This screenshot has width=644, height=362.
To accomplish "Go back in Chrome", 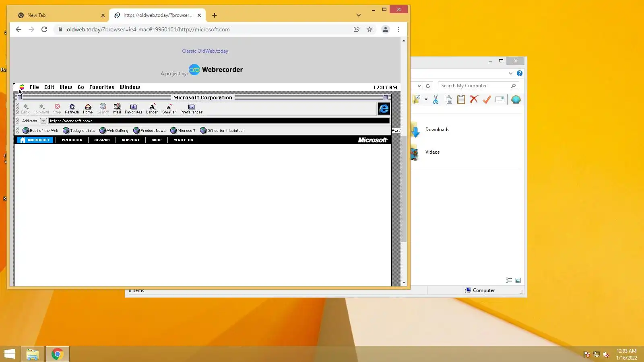I will click(x=19, y=29).
